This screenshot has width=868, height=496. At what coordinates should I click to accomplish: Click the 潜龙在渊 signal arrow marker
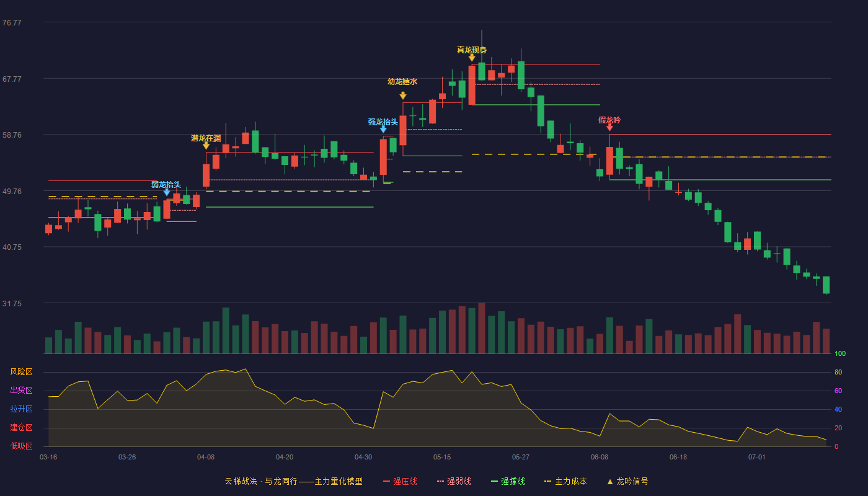206,145
